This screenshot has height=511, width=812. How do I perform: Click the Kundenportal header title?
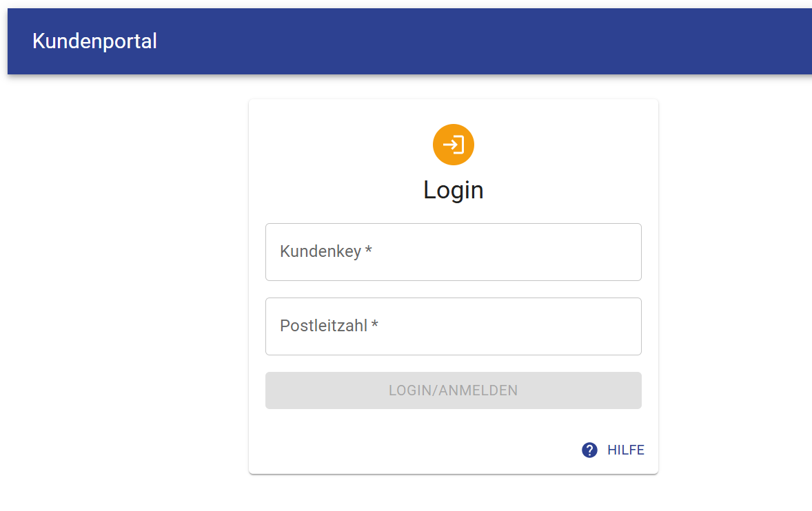tap(94, 41)
